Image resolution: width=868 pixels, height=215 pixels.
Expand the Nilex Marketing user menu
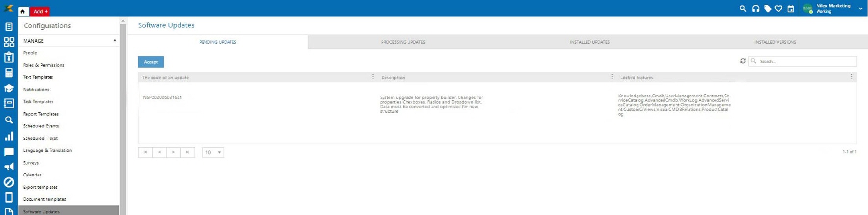tap(860, 9)
